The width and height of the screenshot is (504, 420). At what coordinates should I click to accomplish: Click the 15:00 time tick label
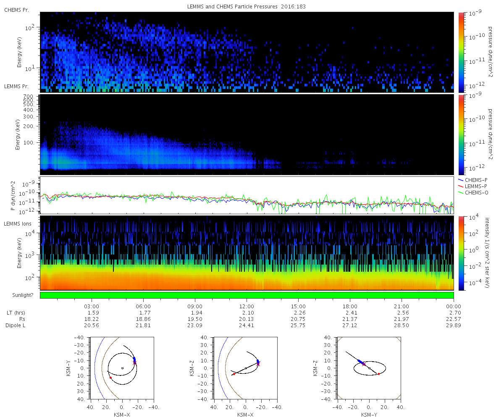coord(298,306)
